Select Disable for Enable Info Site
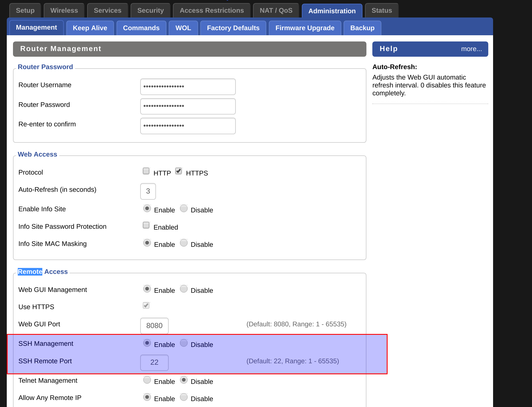Screen dimensions: 532x407 [184, 208]
